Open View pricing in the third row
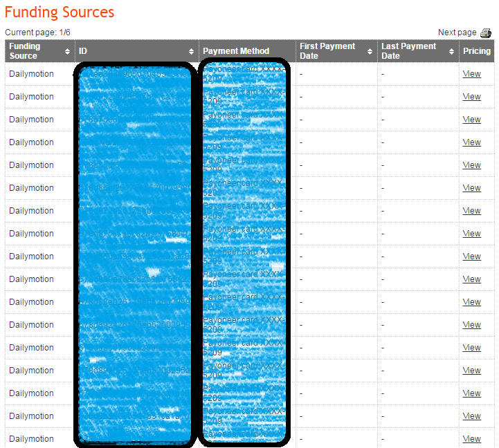This screenshot has width=499, height=448. pos(471,120)
